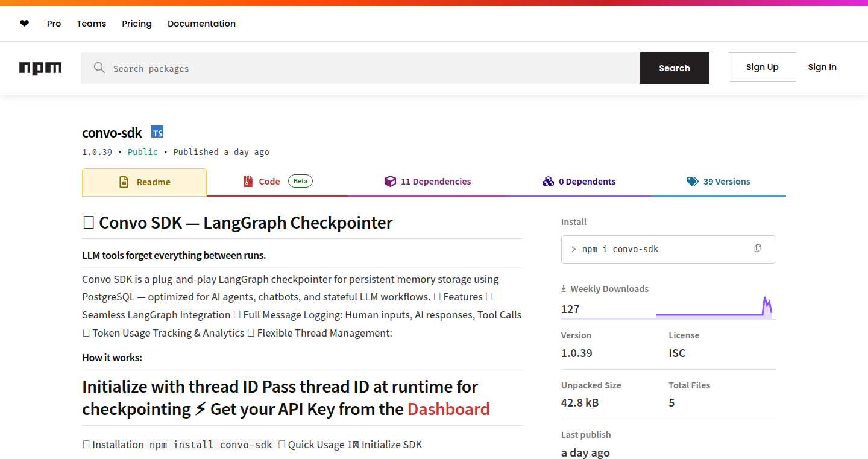Click the npm i convo-sdk command box

tap(668, 249)
